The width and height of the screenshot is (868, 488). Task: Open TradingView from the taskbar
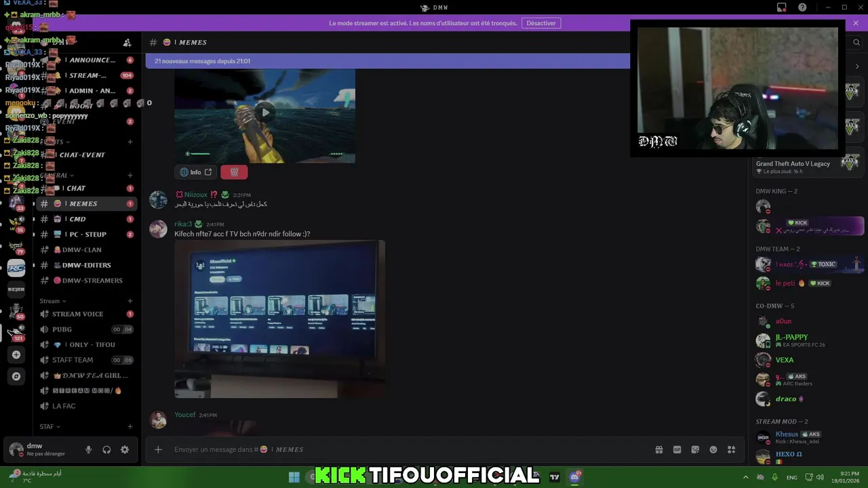click(555, 477)
